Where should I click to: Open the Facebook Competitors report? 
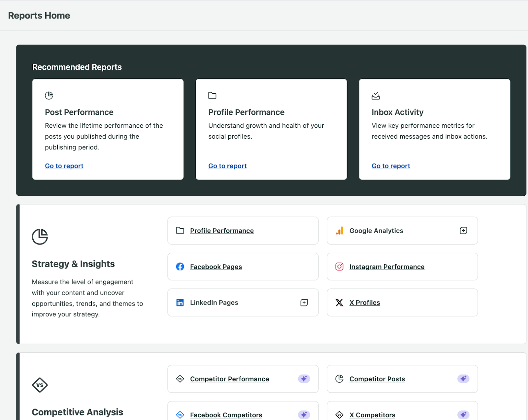pos(226,415)
